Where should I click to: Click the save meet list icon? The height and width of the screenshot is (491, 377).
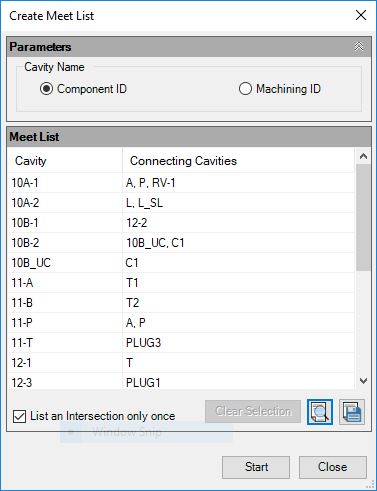point(352,412)
